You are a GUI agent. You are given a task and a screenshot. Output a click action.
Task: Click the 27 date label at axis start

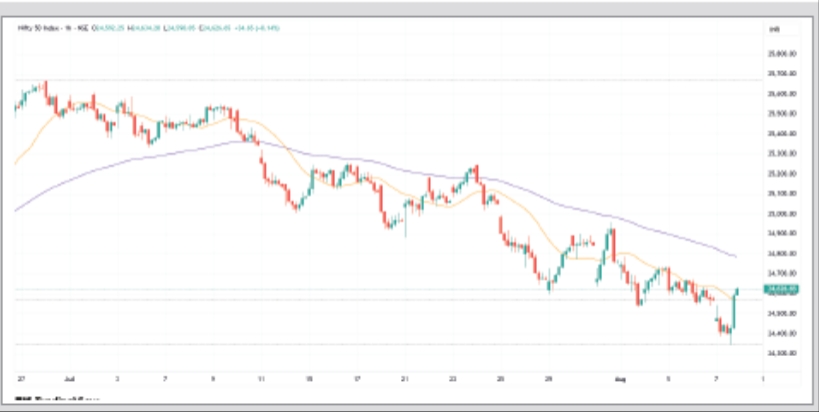click(x=20, y=380)
